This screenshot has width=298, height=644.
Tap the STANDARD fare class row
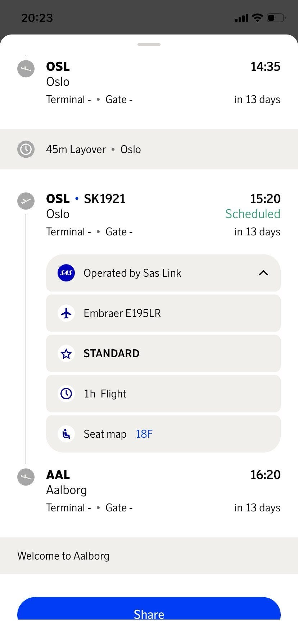[163, 354]
